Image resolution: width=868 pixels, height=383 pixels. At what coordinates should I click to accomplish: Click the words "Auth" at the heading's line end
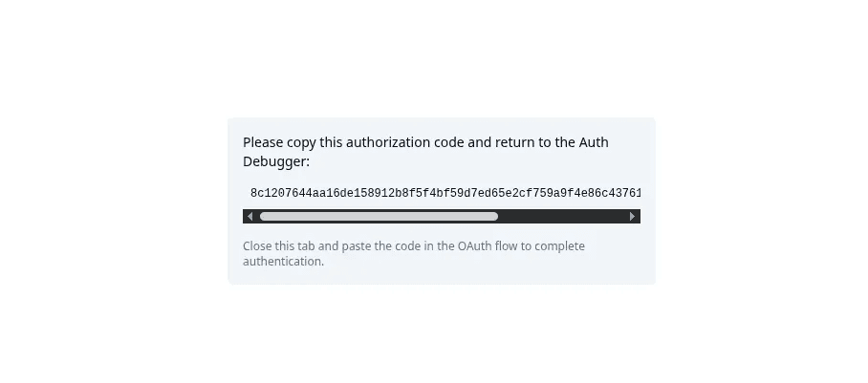[x=594, y=142]
